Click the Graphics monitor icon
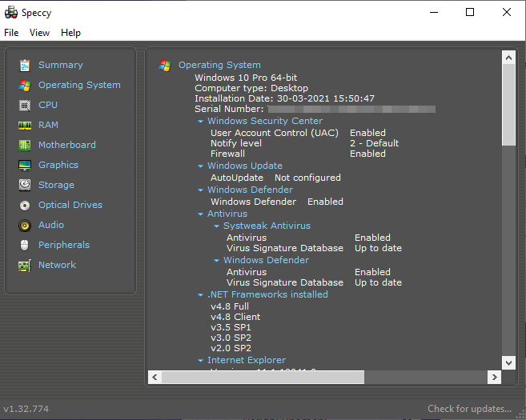This screenshot has width=526, height=420. 25,166
